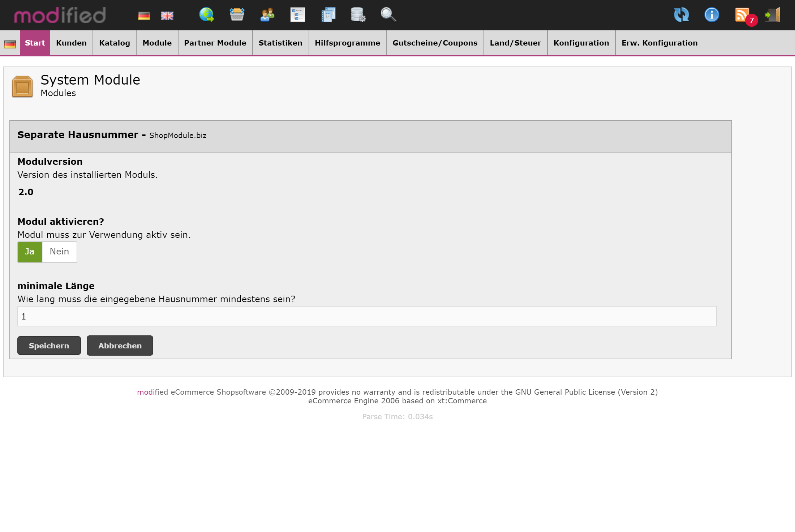Switch language with the UK flag
Viewport: 795px width, 532px height.
(x=167, y=16)
